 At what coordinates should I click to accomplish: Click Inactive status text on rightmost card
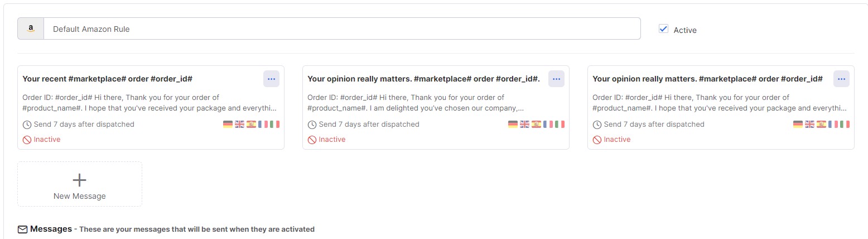617,140
